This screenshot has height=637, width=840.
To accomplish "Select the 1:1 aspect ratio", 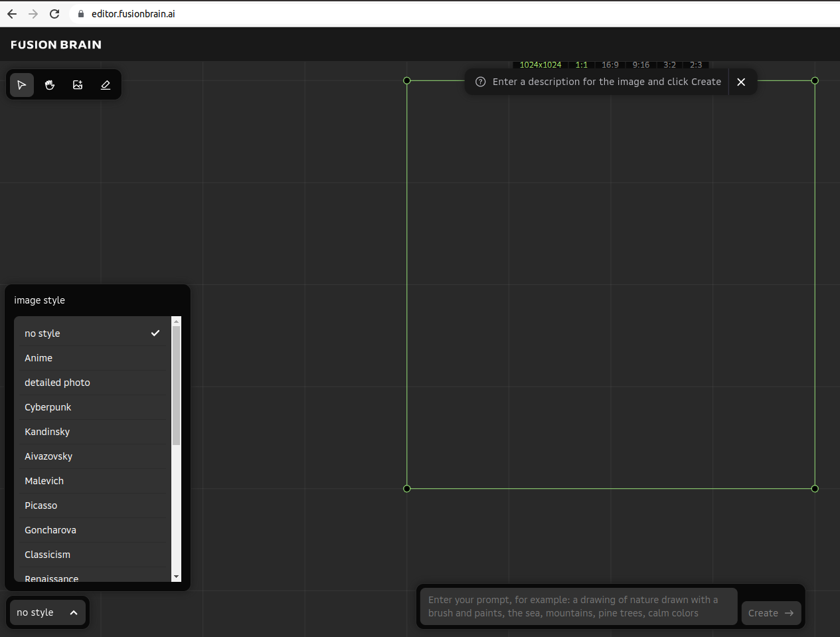I will pos(582,64).
